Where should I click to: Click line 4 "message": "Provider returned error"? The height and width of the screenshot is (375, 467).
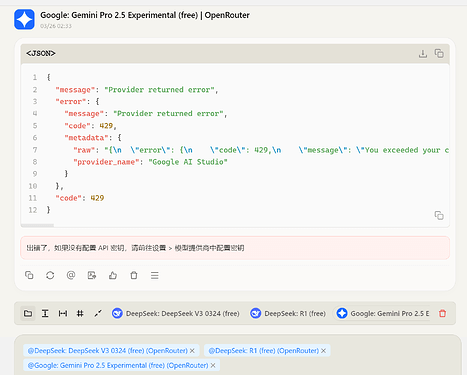point(146,114)
